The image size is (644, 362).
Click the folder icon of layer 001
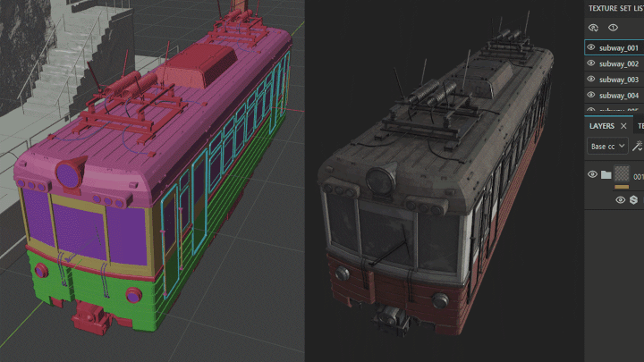tap(606, 175)
